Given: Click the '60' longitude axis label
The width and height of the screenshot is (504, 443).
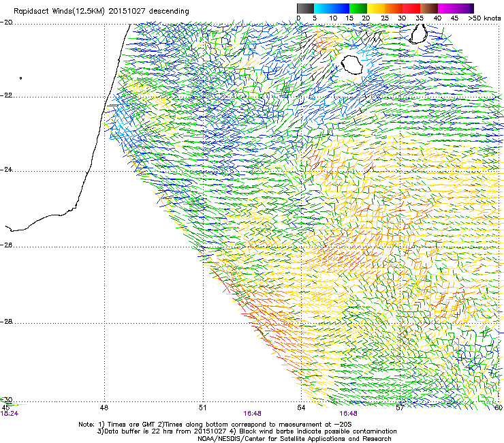Looking at the screenshot, I should point(499,408).
